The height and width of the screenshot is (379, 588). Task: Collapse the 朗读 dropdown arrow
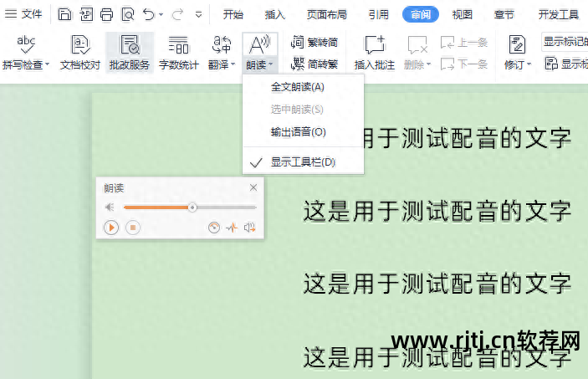[x=270, y=64]
